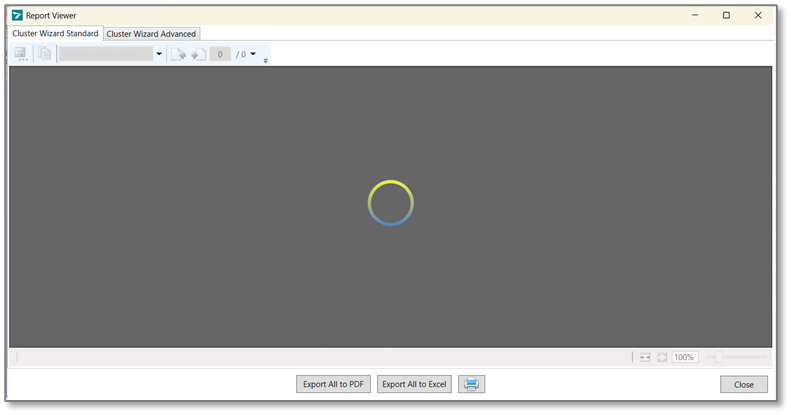Click the fit whole page icon
Screen dimensions: 791x415
click(x=662, y=357)
